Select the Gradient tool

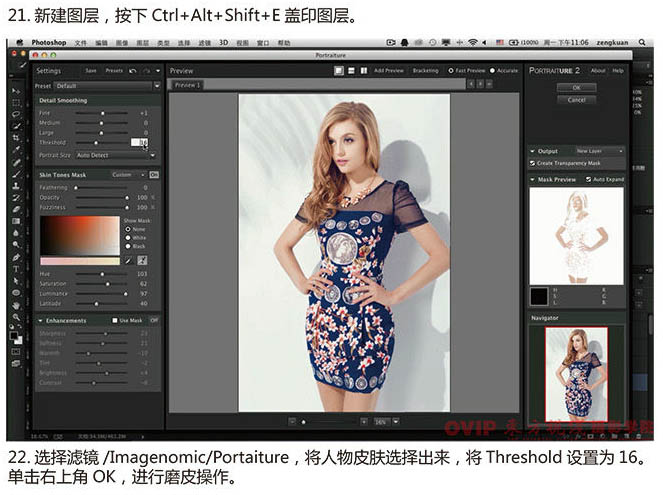[16, 221]
